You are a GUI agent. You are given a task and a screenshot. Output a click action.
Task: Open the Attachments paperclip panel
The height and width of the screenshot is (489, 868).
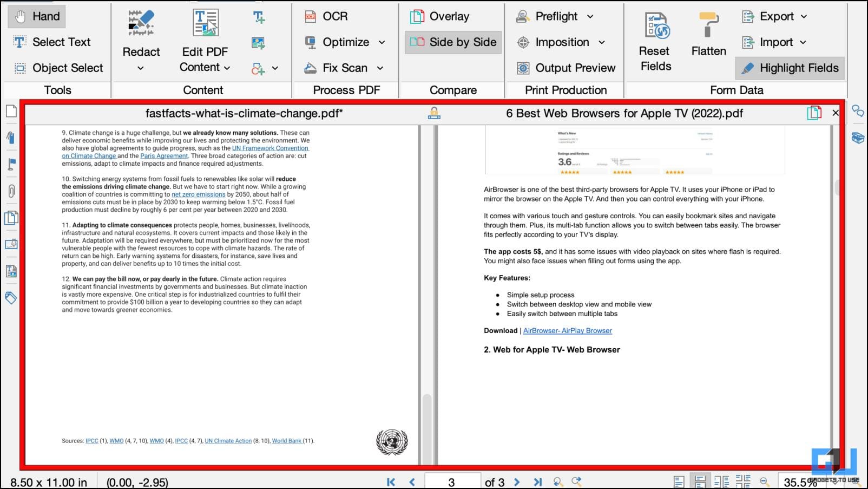[x=11, y=191]
